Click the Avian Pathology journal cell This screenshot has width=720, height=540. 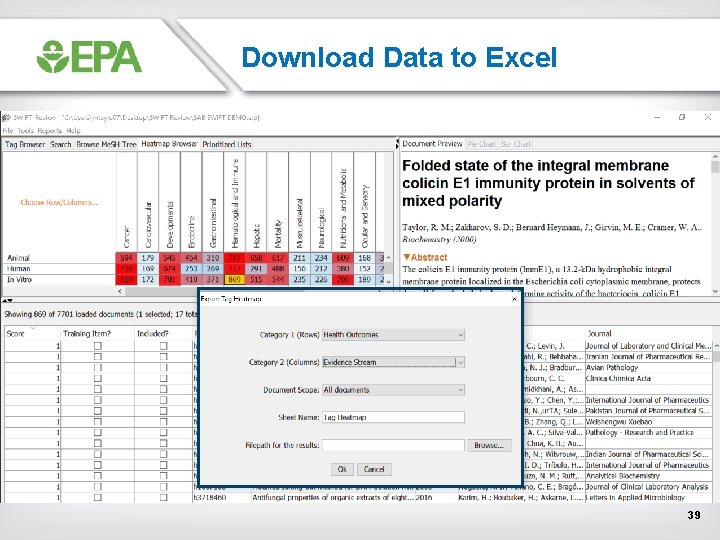tap(648, 367)
